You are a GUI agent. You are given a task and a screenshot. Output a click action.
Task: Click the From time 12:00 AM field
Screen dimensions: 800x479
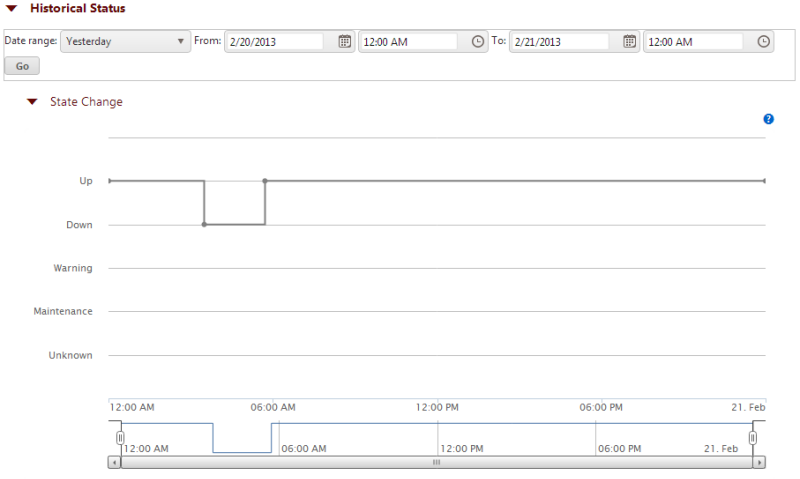pos(408,41)
